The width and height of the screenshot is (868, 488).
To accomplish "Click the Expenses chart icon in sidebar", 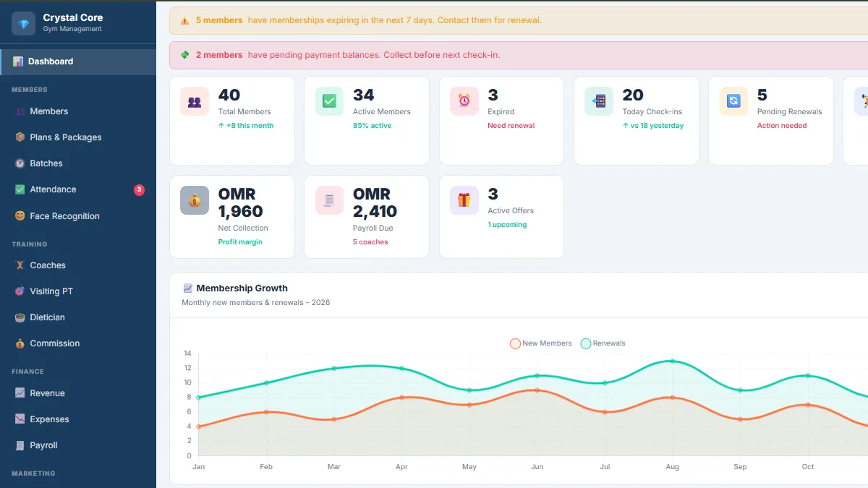I will click(x=20, y=419).
